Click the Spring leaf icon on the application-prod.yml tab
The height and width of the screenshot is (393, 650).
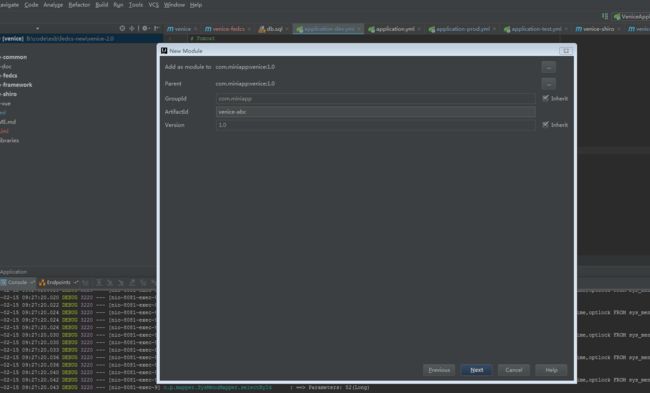tap(432, 29)
